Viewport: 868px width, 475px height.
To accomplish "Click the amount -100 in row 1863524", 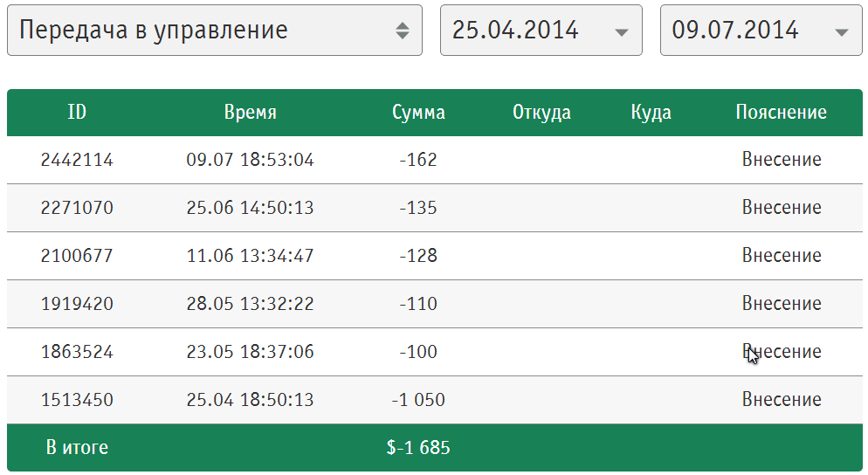I will click(x=418, y=352).
